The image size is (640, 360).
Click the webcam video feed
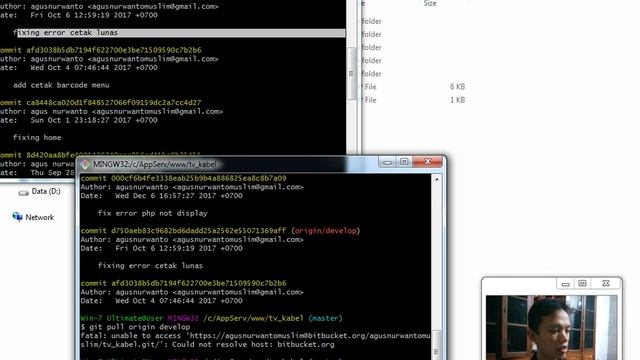tap(551, 328)
